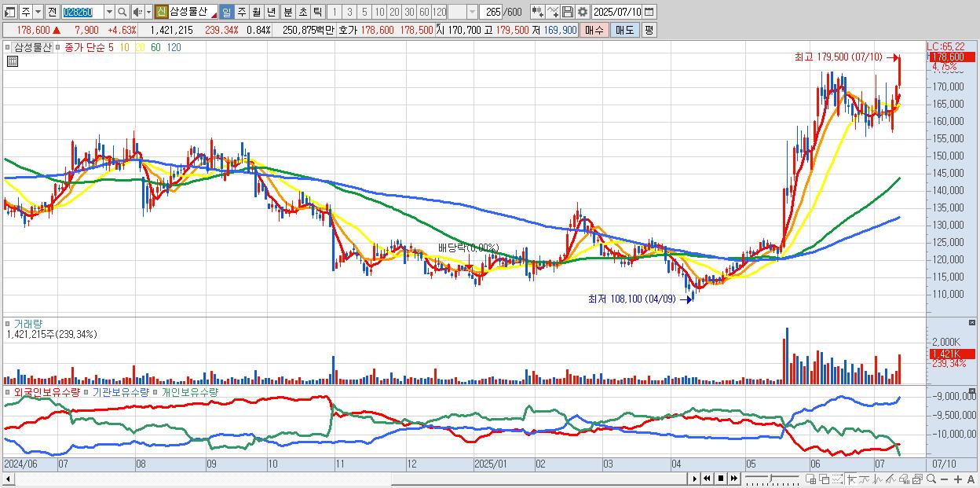
Task: Click the 삼성물산 stock name box
Action: (193, 12)
